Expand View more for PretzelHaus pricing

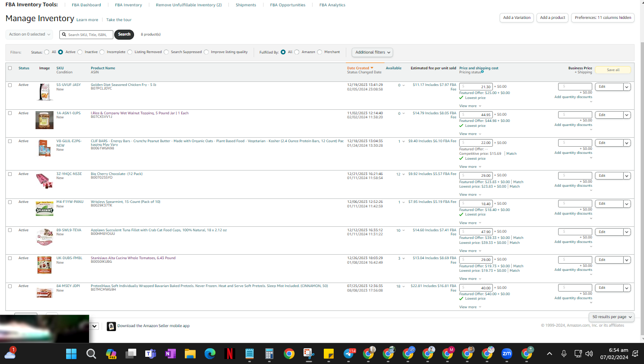(470, 307)
